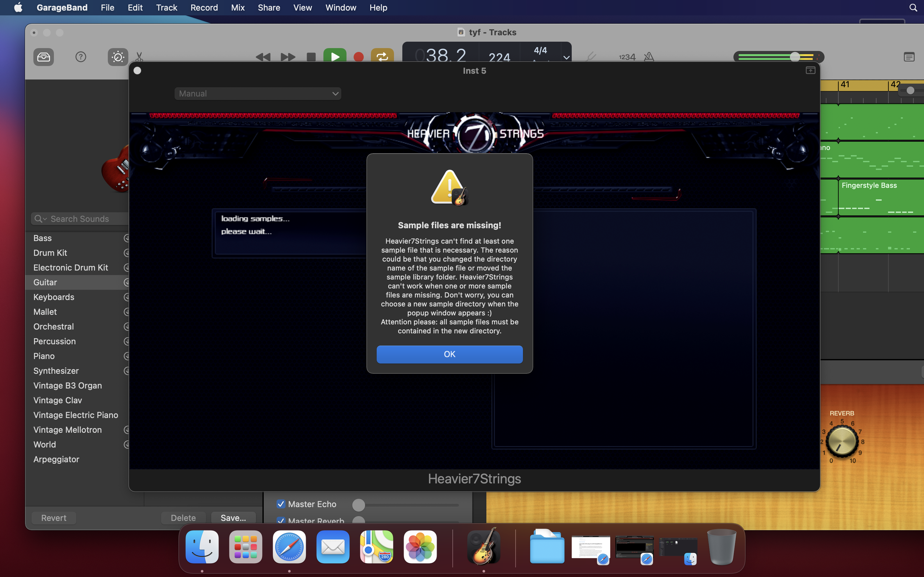Toggle Master Echo checkbox on/off
The width and height of the screenshot is (924, 577).
click(x=281, y=504)
